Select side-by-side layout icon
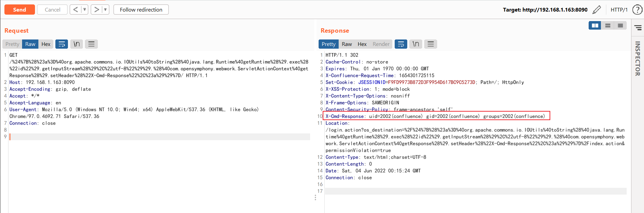Viewport: 644px width, 213px height. click(x=595, y=26)
